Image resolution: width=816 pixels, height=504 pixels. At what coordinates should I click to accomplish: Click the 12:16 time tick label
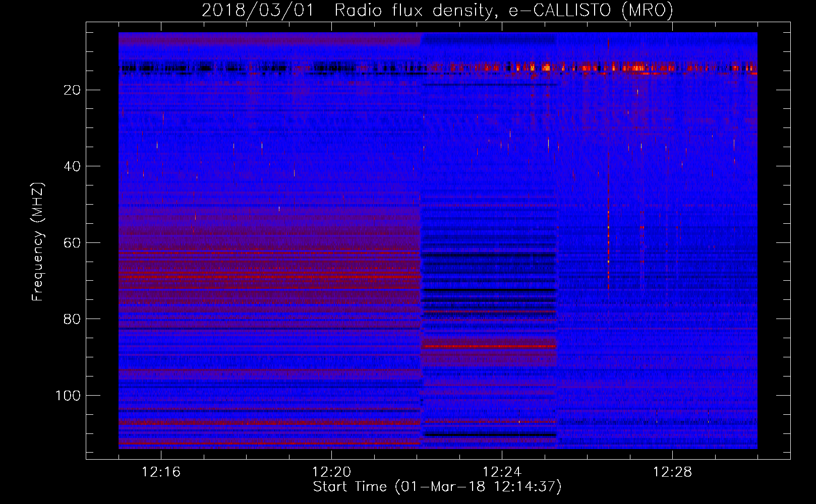[x=161, y=472]
